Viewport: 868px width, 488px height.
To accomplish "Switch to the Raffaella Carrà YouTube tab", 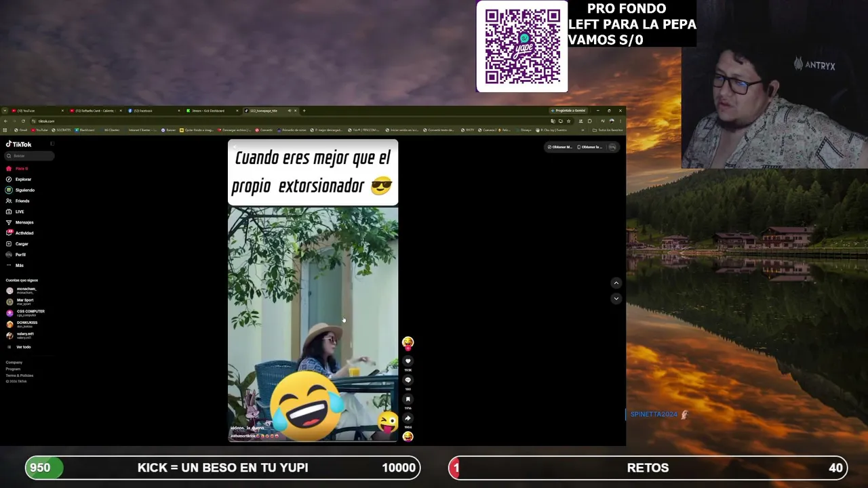I will 95,110.
